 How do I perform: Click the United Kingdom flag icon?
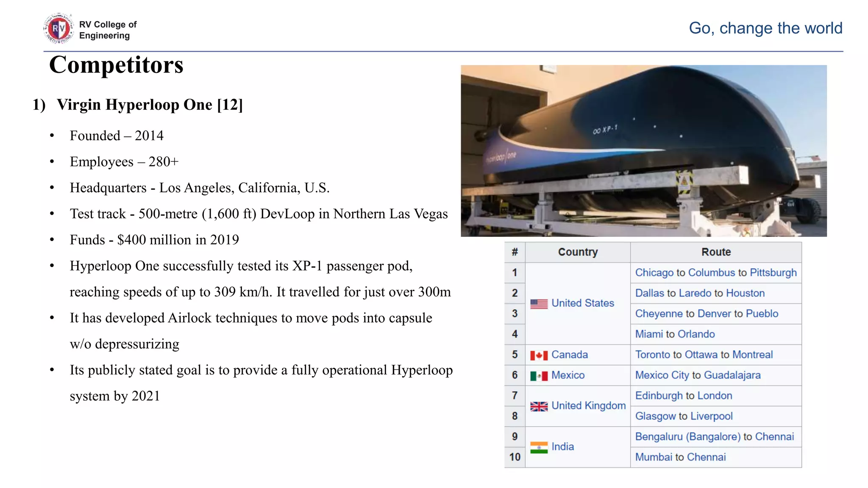[x=539, y=407]
